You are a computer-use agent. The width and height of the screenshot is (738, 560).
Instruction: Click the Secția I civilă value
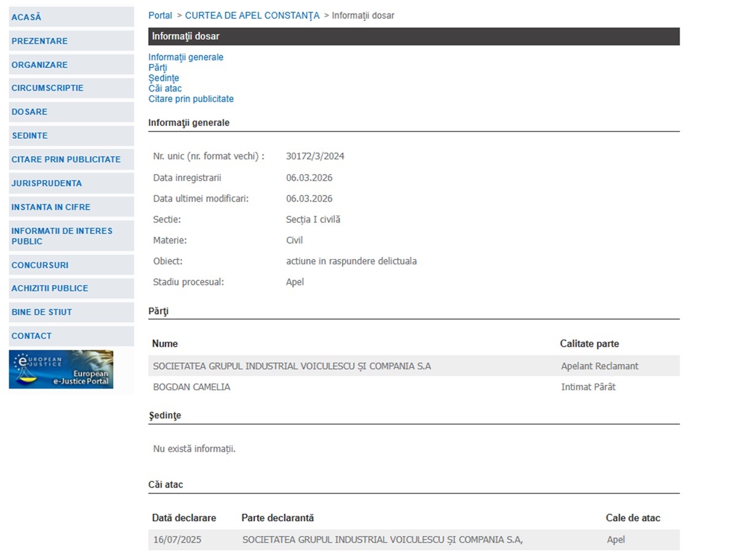[313, 219]
